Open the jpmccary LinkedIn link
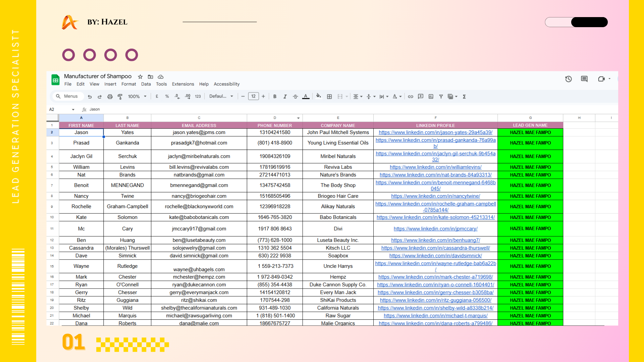Viewport: 644px width, 362px height. click(435, 229)
